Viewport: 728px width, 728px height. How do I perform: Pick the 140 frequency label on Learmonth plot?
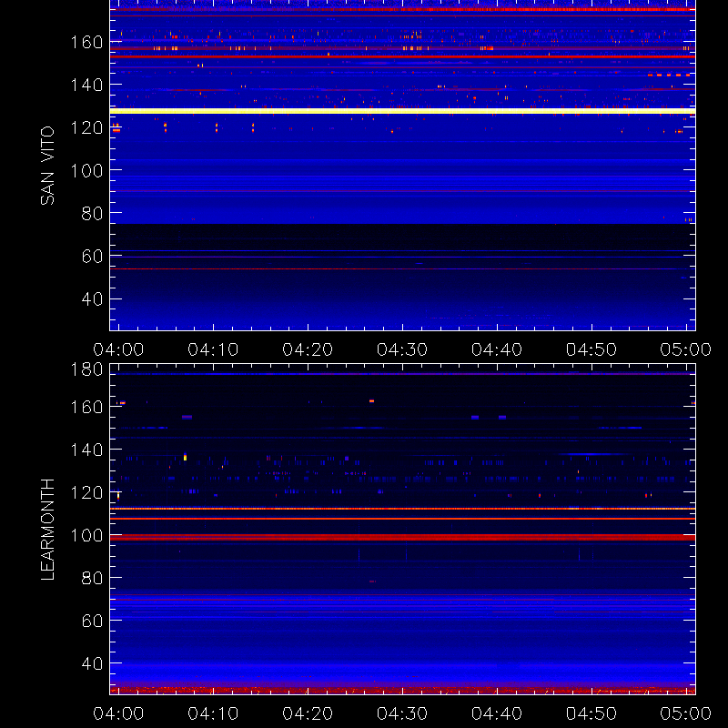tap(86, 450)
